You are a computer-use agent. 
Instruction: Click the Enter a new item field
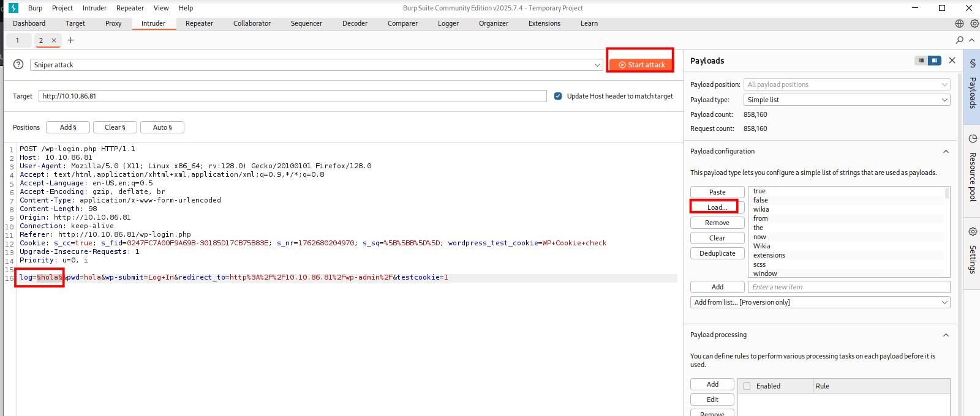pyautogui.click(x=848, y=287)
